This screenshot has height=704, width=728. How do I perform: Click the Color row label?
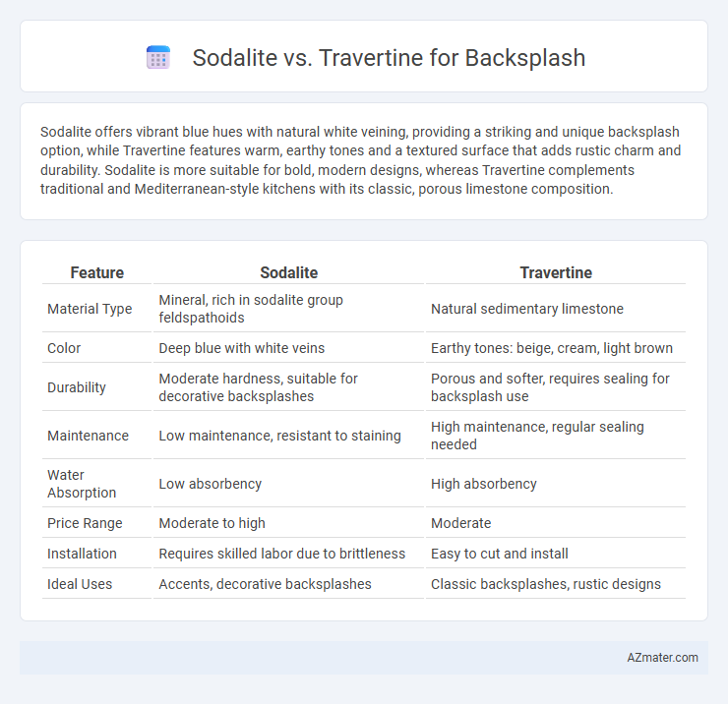(64, 348)
